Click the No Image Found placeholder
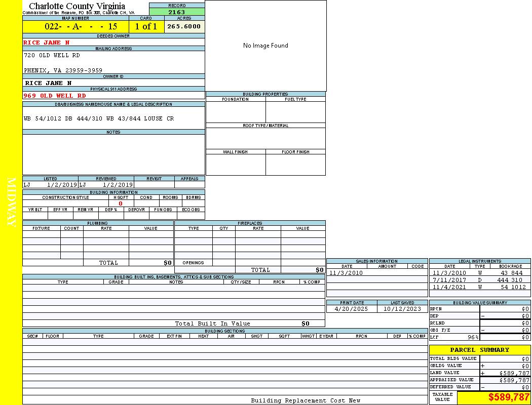This screenshot has width=532, height=405. point(265,46)
